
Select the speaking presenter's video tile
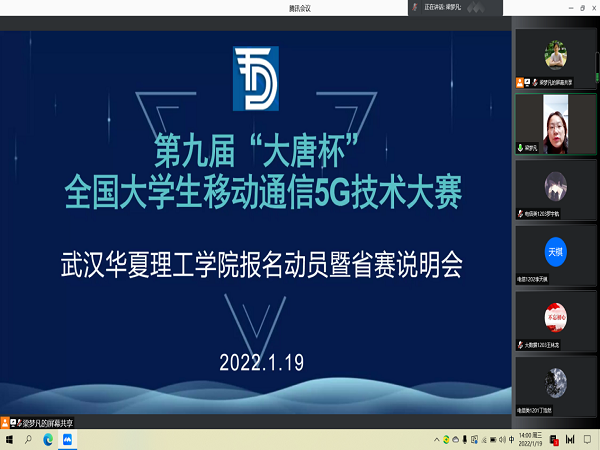[x=556, y=124]
